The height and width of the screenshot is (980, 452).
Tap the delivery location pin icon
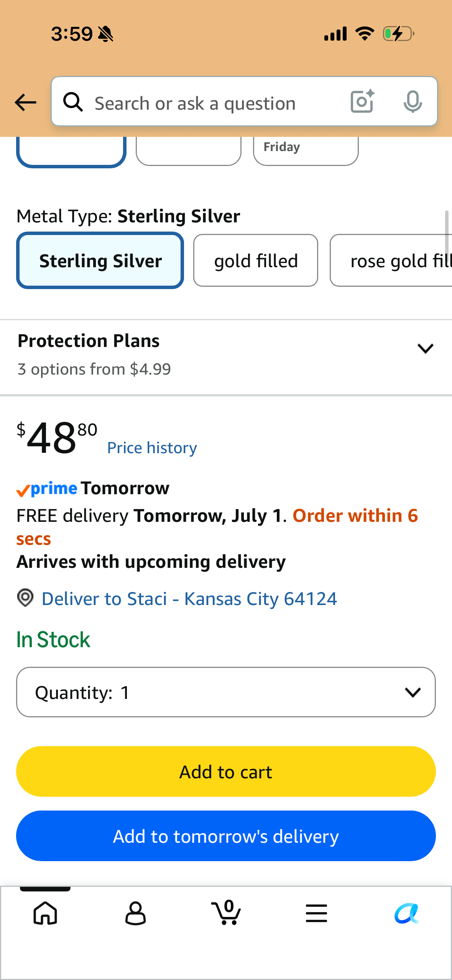pos(25,598)
